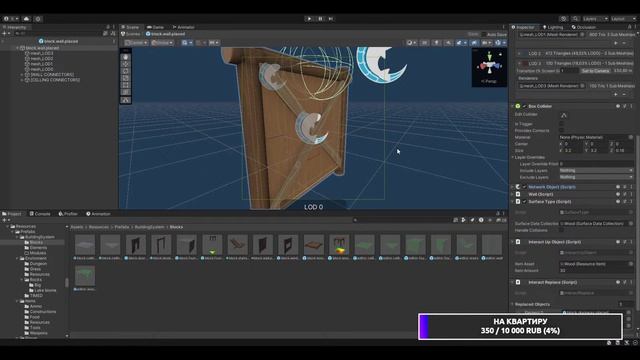
Task: Expand [CEILING CONNECTORS] in Hierarchy
Action: pyautogui.click(x=22, y=80)
